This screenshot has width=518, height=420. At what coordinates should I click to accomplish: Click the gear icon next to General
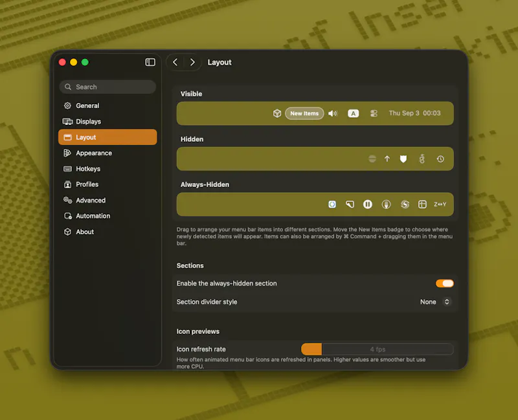point(68,105)
